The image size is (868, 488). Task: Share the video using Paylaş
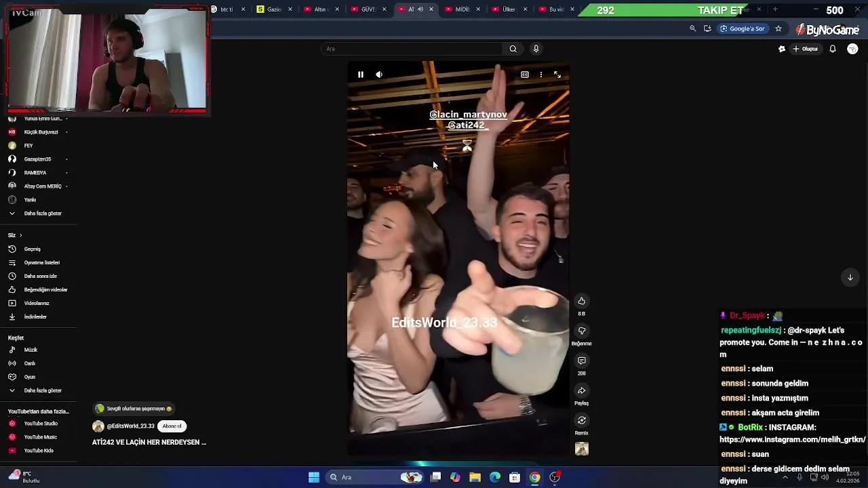581,390
